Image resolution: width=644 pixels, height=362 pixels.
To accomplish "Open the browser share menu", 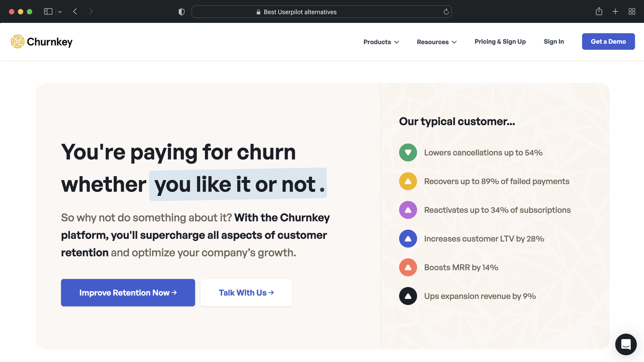I will [x=599, y=11].
